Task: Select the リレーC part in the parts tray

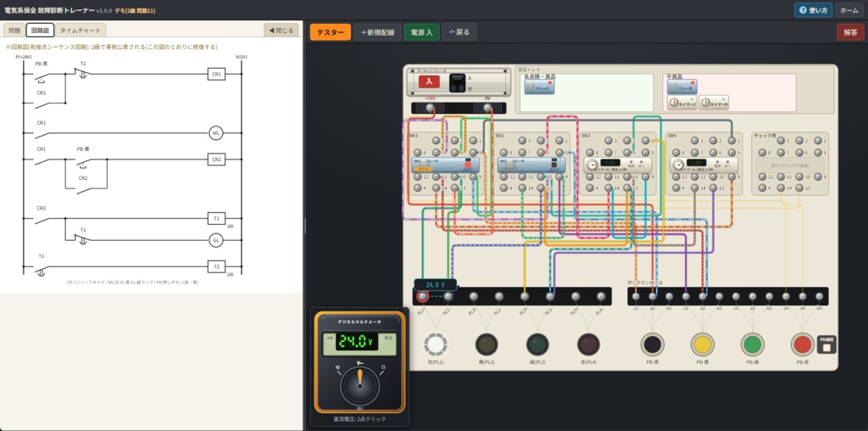Action: point(539,87)
